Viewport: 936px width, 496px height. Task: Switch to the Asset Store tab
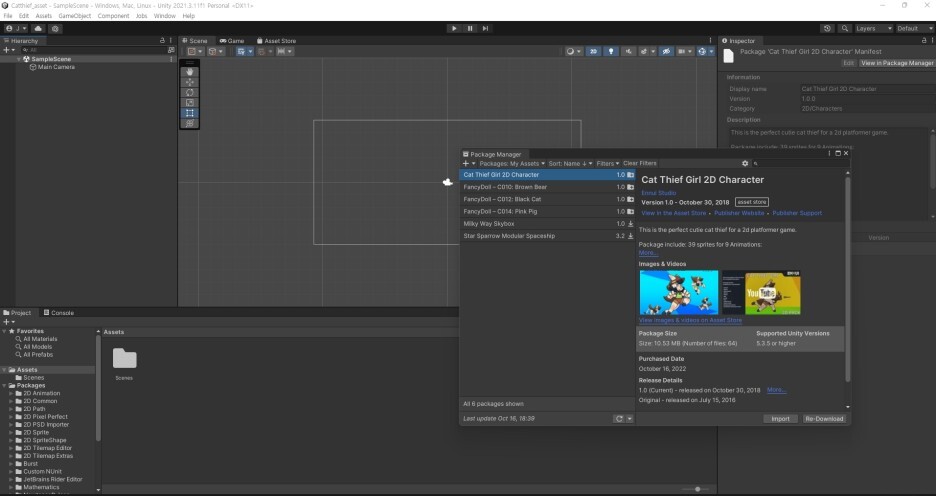276,41
